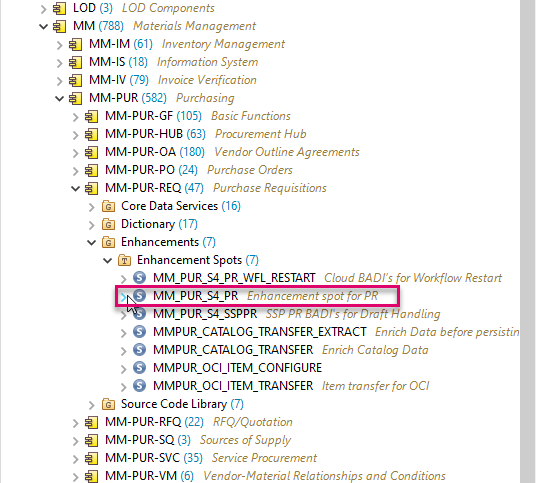Click the MM-IV Invoice Verification icon
This screenshot has height=483, width=536.
coord(75,80)
